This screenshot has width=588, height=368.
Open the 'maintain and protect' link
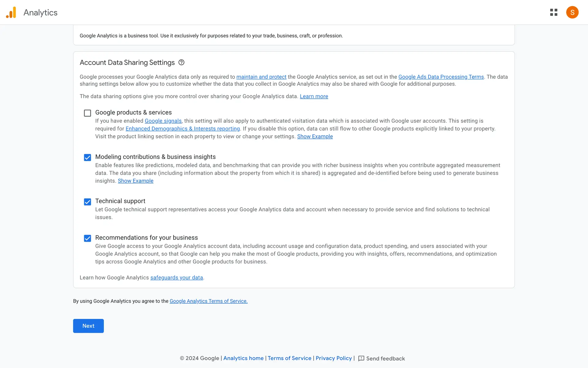[261, 77]
